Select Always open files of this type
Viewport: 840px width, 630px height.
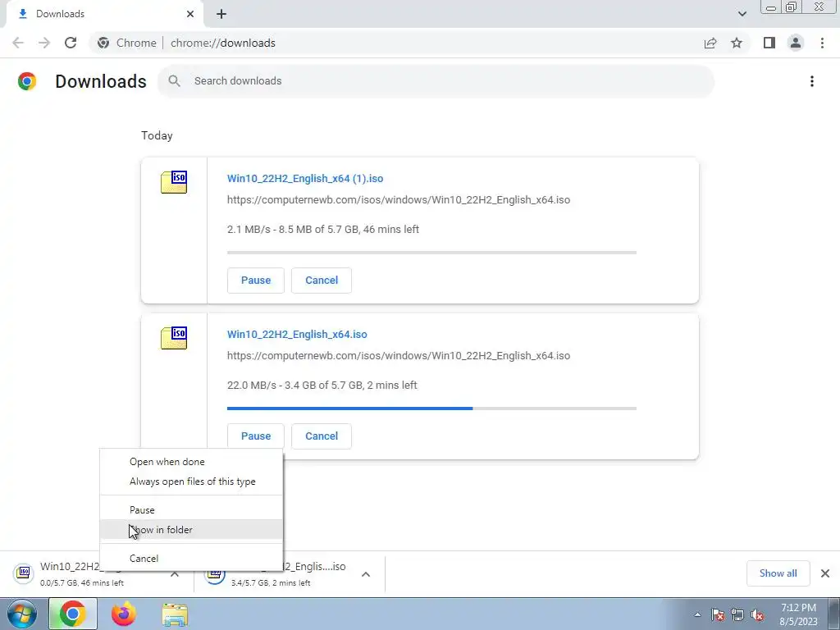pos(191,482)
